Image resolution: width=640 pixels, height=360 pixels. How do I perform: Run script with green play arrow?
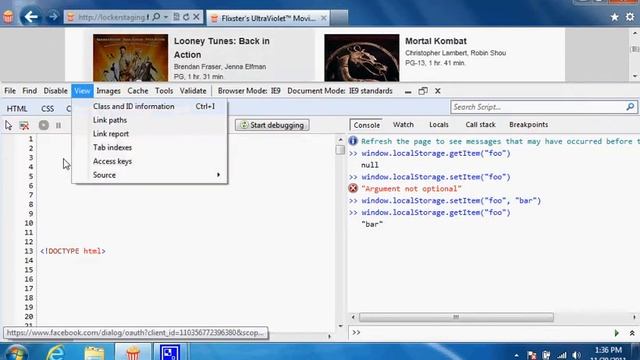click(x=617, y=333)
